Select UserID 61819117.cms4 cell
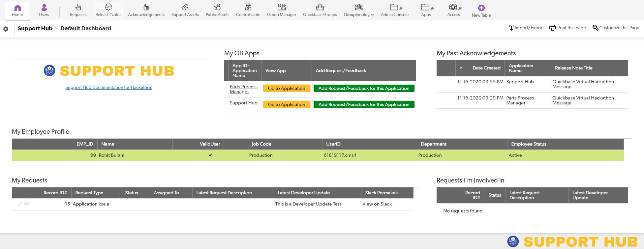 click(340, 155)
